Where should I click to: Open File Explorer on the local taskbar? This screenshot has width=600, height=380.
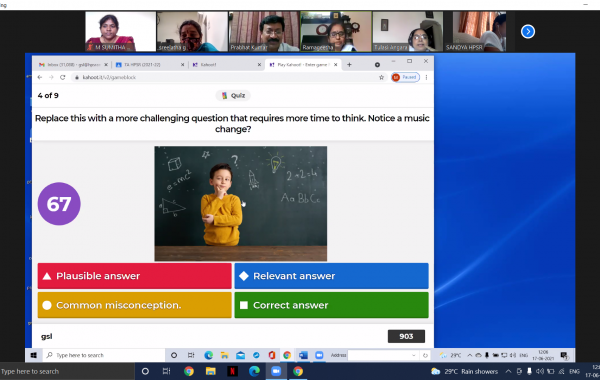tap(211, 371)
